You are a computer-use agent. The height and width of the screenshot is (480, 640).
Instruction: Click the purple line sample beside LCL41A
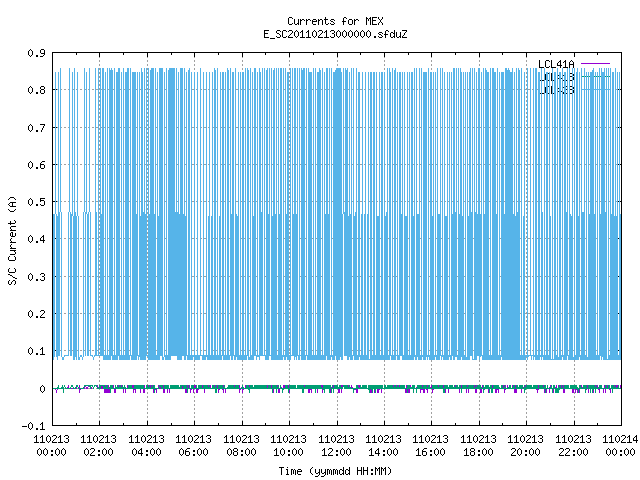pyautogui.click(x=596, y=64)
